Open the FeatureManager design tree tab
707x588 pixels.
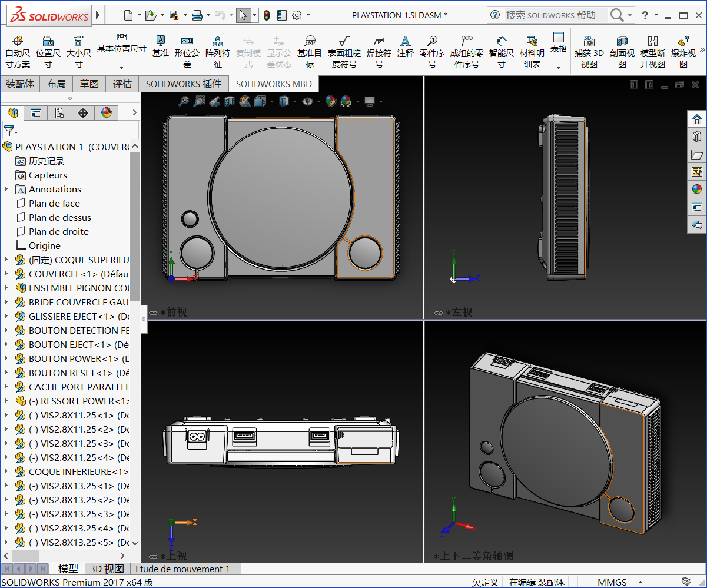[x=12, y=112]
